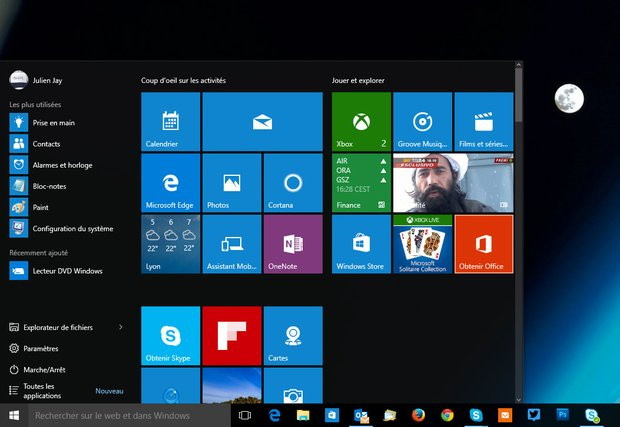Click the Obtenir Skype tile
The width and height of the screenshot is (620, 427).
[170, 336]
